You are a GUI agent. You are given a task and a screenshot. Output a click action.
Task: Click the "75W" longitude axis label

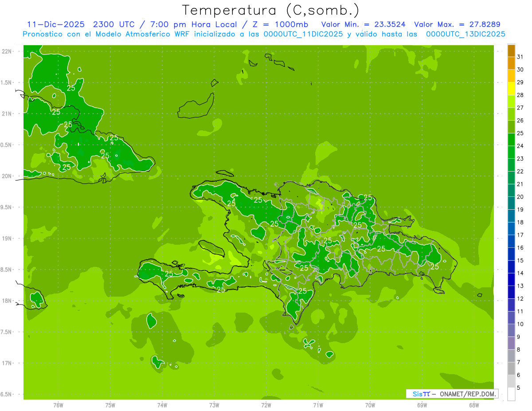(110, 405)
